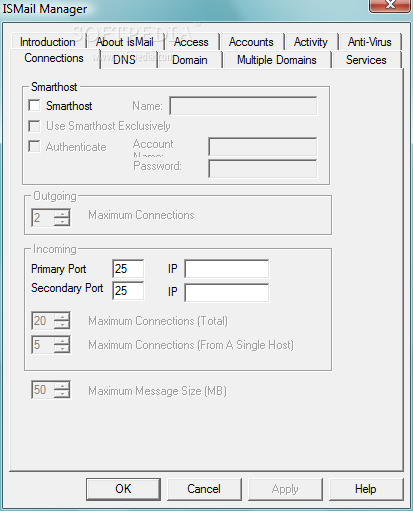Close the ISMail Manager window
Viewport: 413px width, 511px height.
point(390,5)
